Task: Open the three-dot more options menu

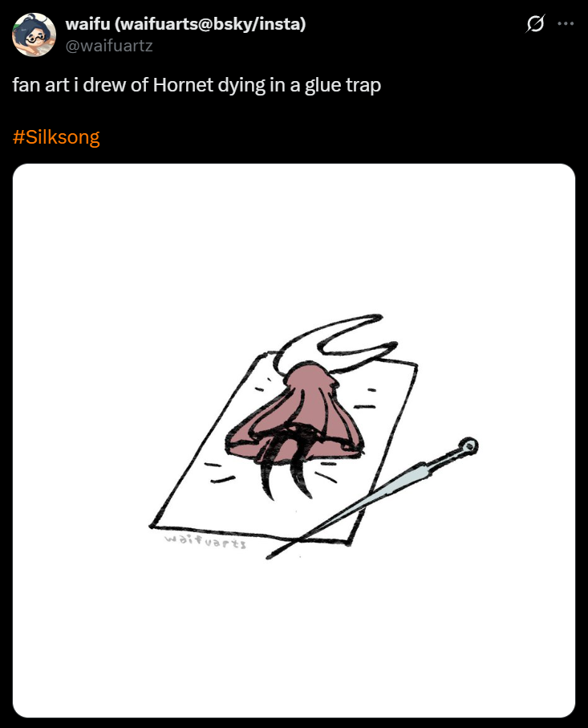Action: [566, 23]
